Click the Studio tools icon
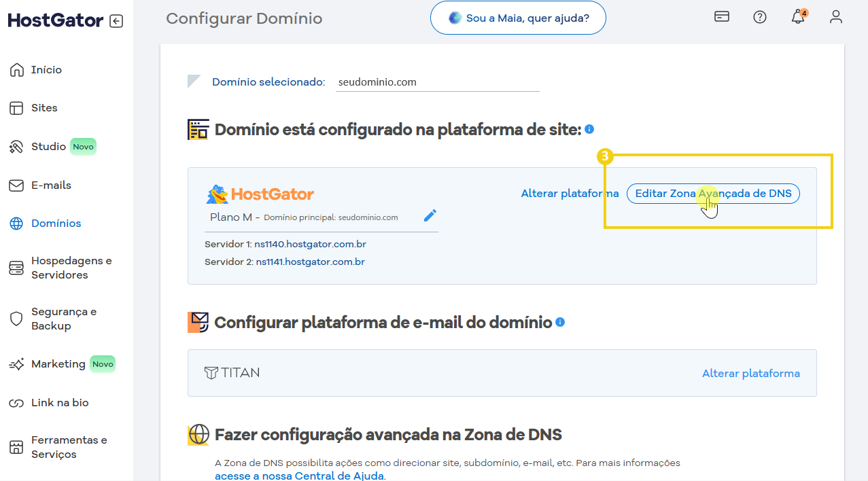 (x=16, y=147)
